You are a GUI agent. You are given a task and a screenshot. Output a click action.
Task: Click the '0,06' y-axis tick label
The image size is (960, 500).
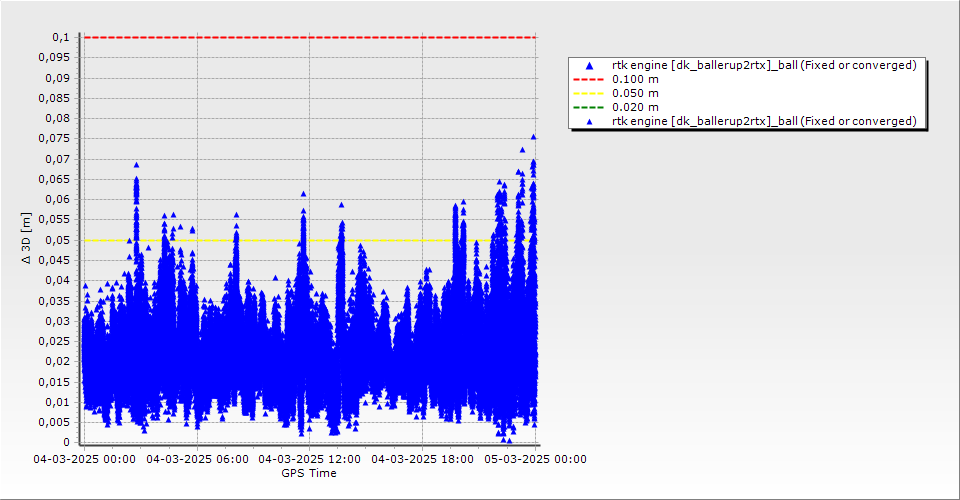(58, 200)
